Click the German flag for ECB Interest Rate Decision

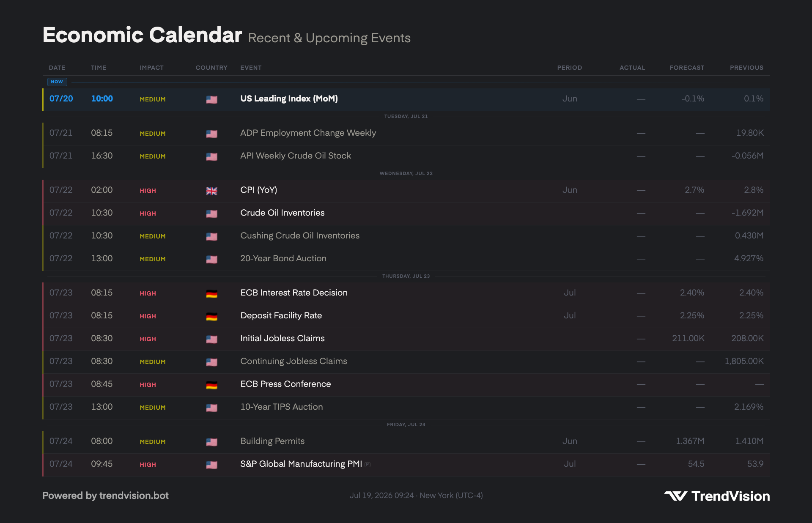click(x=211, y=293)
